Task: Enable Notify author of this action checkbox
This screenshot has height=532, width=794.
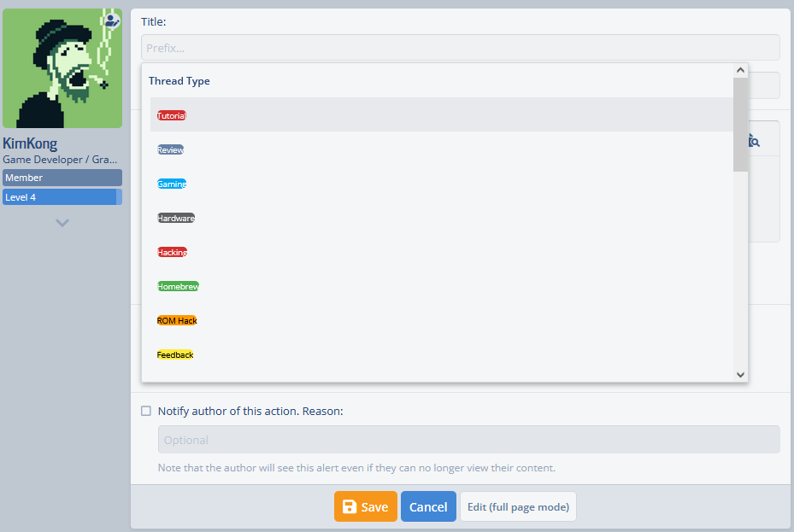Action: [146, 411]
